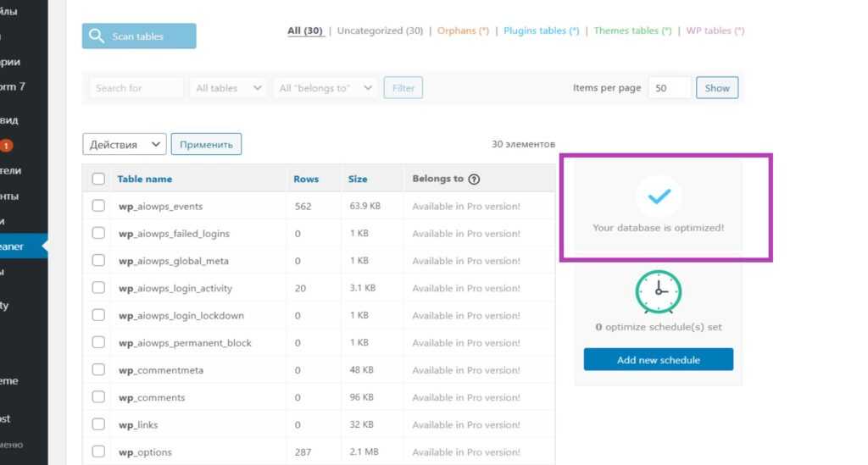Sort by the Size column header
868x465 pixels.
(x=358, y=179)
